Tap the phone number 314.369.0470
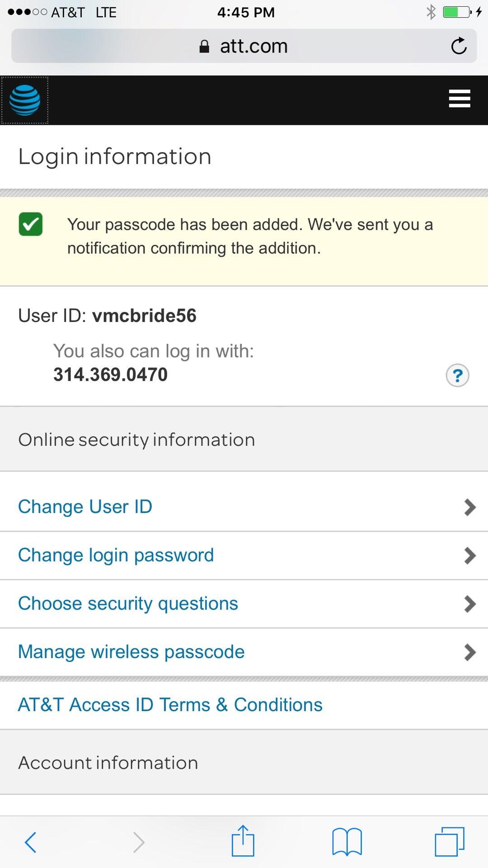 point(110,375)
